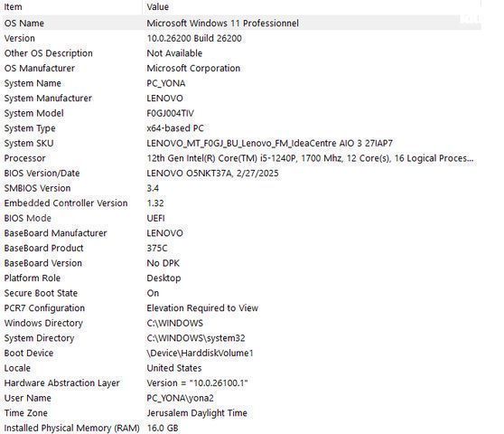Click 'Elevation Required to View' value

tap(202, 308)
